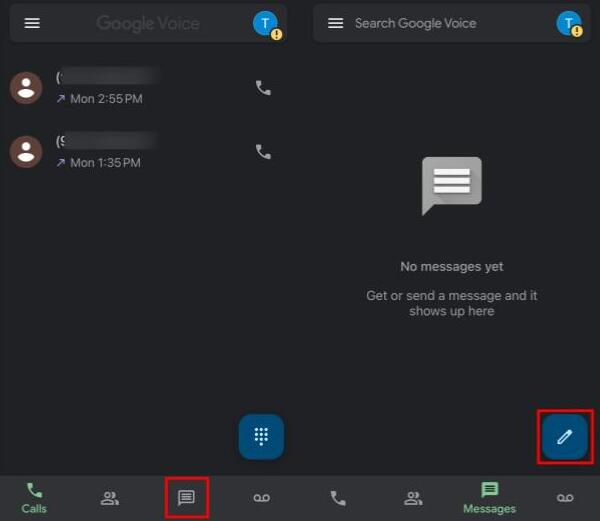Viewport: 600px width, 521px height.
Task: Open call entry Mon 1:35 PM
Action: click(147, 152)
